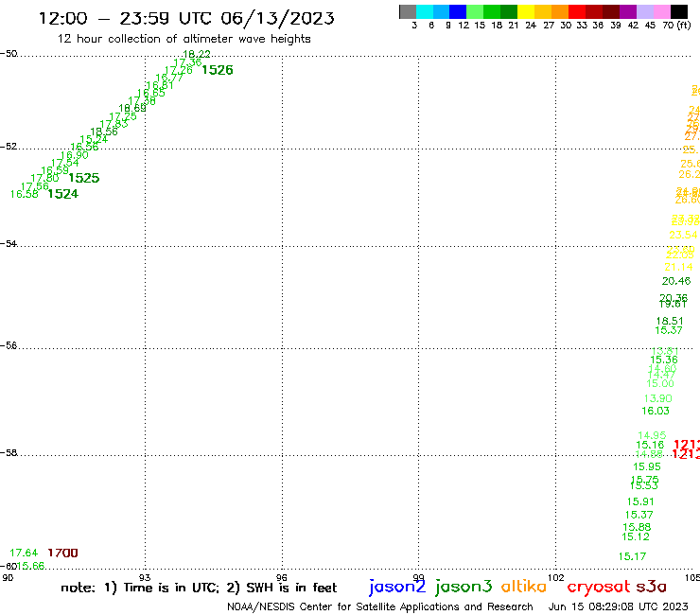Select the wave height value 15.66
Viewport: 700px width, 615px height.
[x=31, y=566]
